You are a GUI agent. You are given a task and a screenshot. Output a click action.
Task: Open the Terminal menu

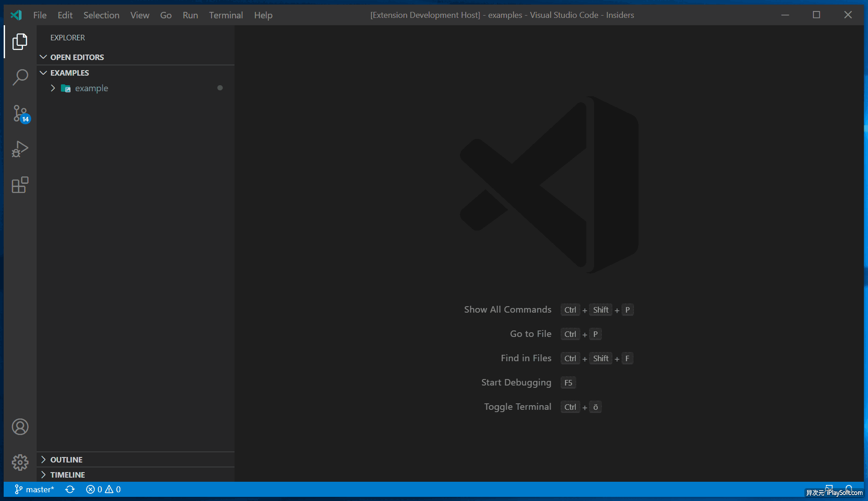[x=226, y=15]
